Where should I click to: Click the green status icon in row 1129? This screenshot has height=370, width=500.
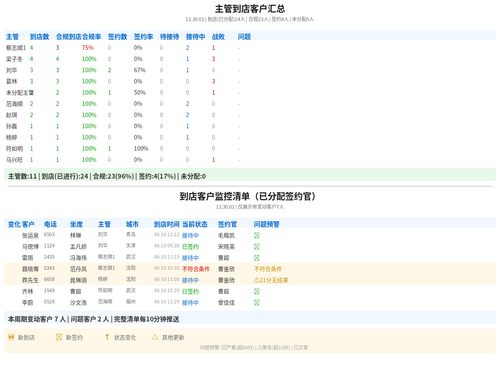point(257,247)
